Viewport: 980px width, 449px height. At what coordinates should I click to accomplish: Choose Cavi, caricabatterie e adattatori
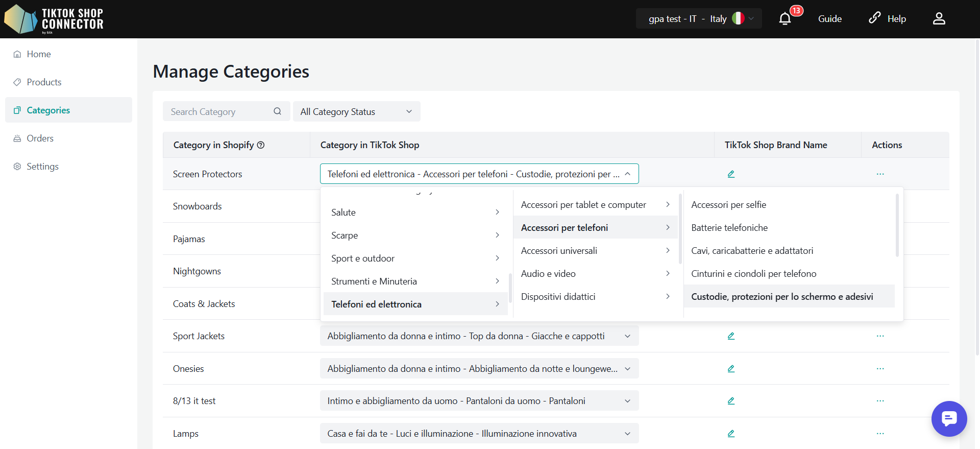click(789, 251)
